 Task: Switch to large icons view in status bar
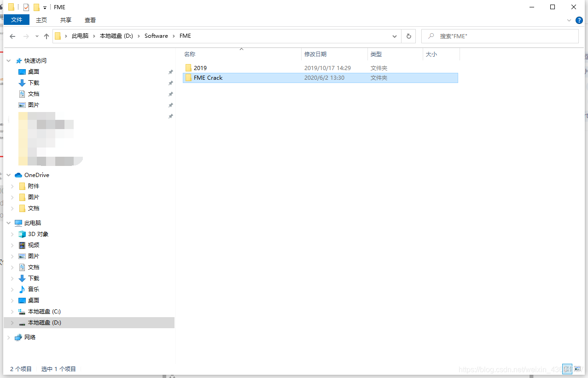pyautogui.click(x=577, y=369)
